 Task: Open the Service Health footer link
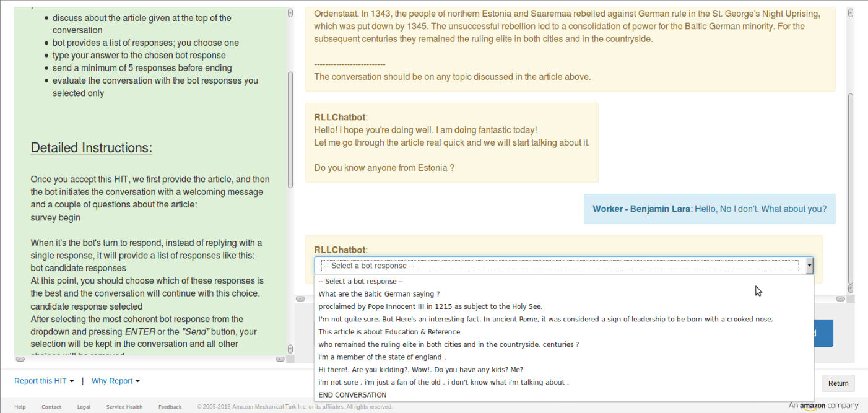(x=124, y=407)
